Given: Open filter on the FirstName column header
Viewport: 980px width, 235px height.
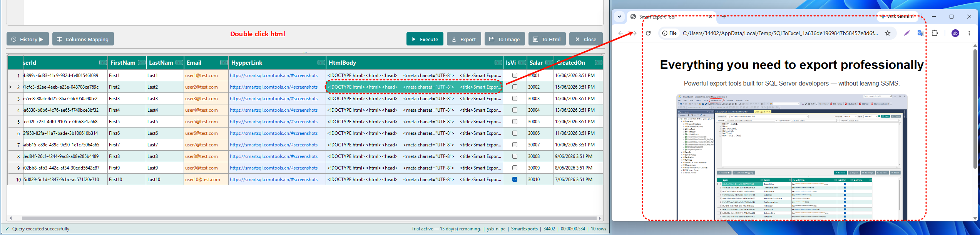Looking at the screenshot, I should point(142,62).
